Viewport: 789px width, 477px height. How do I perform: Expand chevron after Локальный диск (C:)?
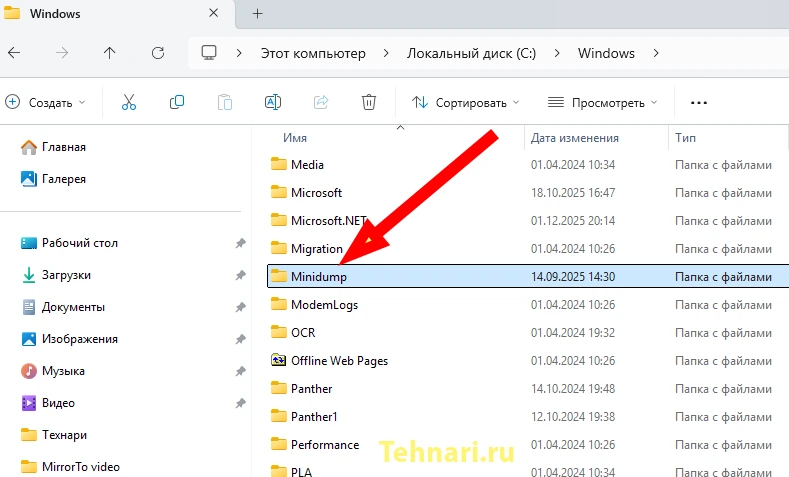click(x=557, y=53)
